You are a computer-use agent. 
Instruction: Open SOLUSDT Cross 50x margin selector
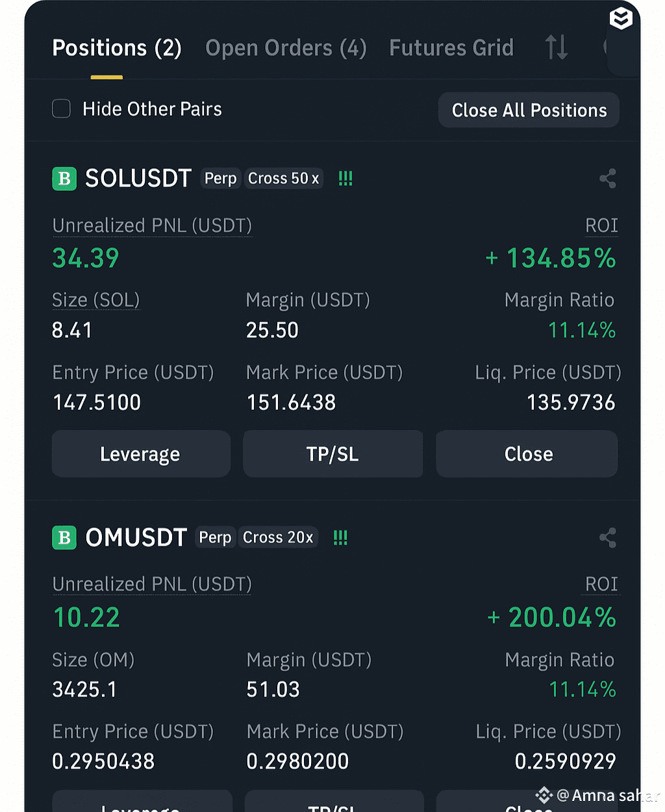283,179
